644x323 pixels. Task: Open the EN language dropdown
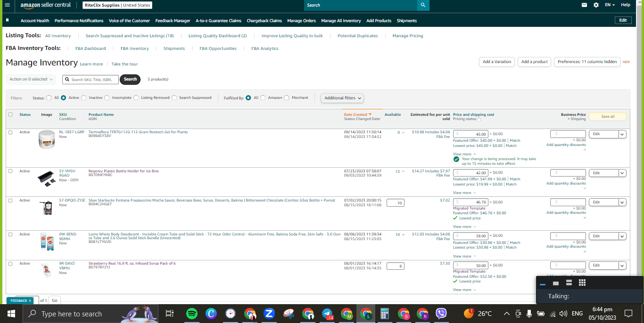click(x=610, y=5)
